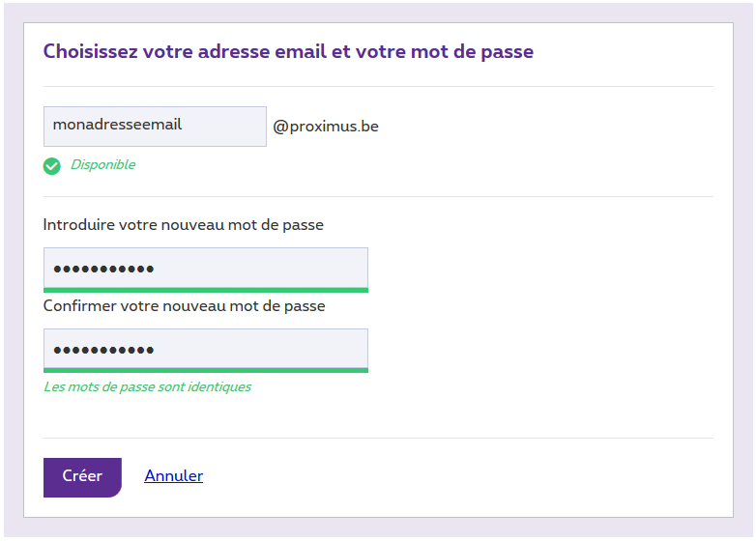Click 'Les mots de passe sont identiques' message
The width and height of the screenshot is (756, 541).
click(x=147, y=387)
